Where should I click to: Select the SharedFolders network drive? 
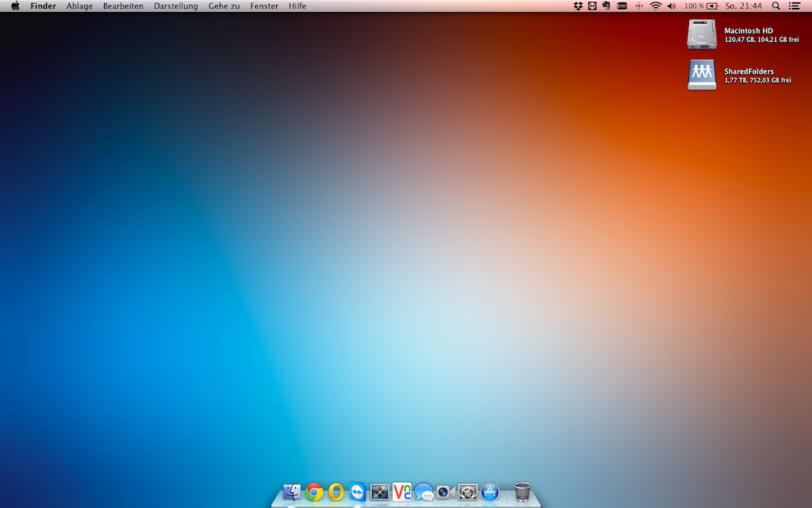pyautogui.click(x=702, y=75)
